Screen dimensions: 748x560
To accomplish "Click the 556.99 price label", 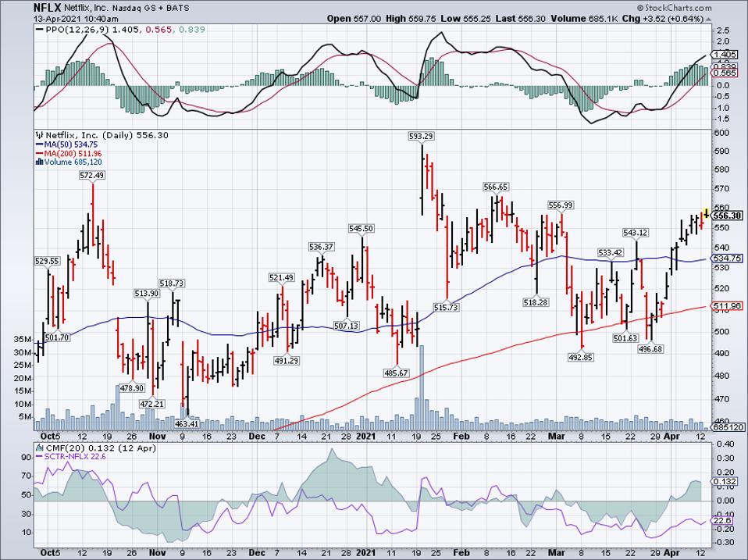I will click(561, 205).
